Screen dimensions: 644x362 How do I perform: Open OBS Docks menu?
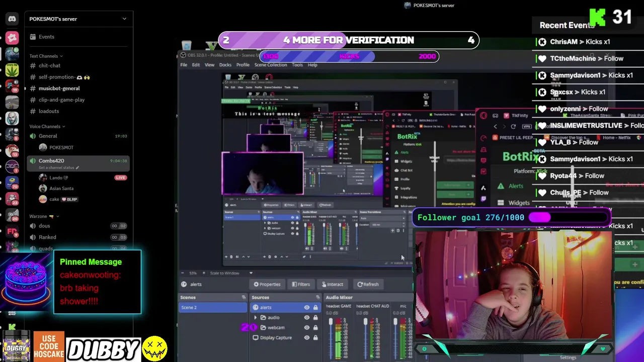tap(225, 65)
